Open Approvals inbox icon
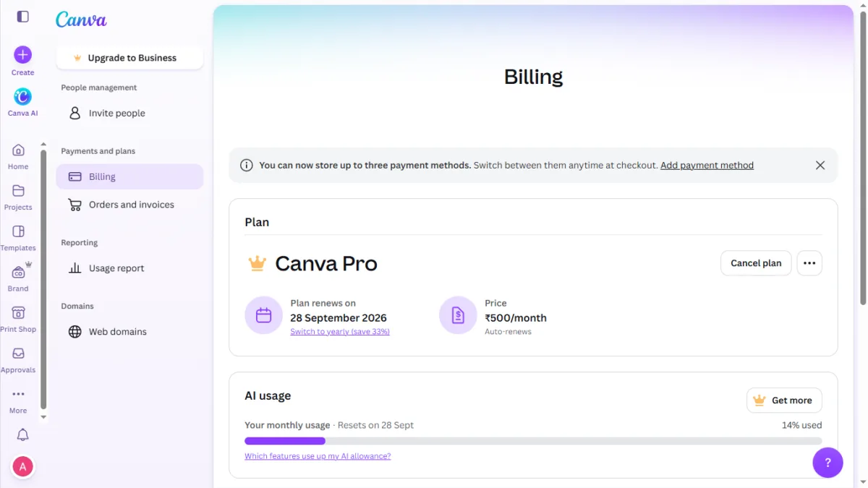868x488 pixels. click(19, 354)
